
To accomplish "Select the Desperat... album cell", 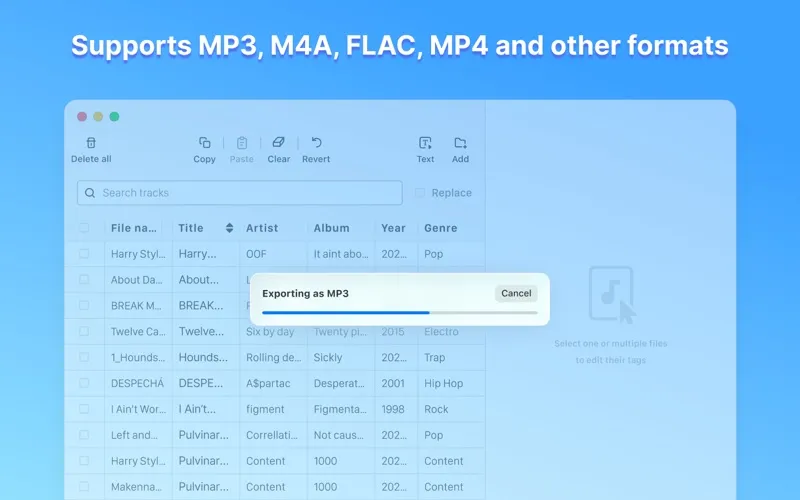I will point(339,383).
